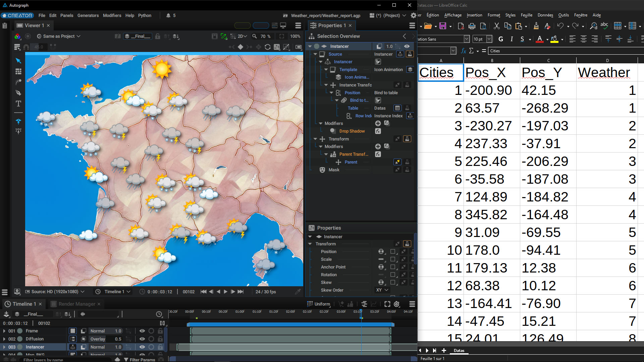Add modifier to Instancer Modifiers row
This screenshot has width=644, height=362.
(x=378, y=123)
